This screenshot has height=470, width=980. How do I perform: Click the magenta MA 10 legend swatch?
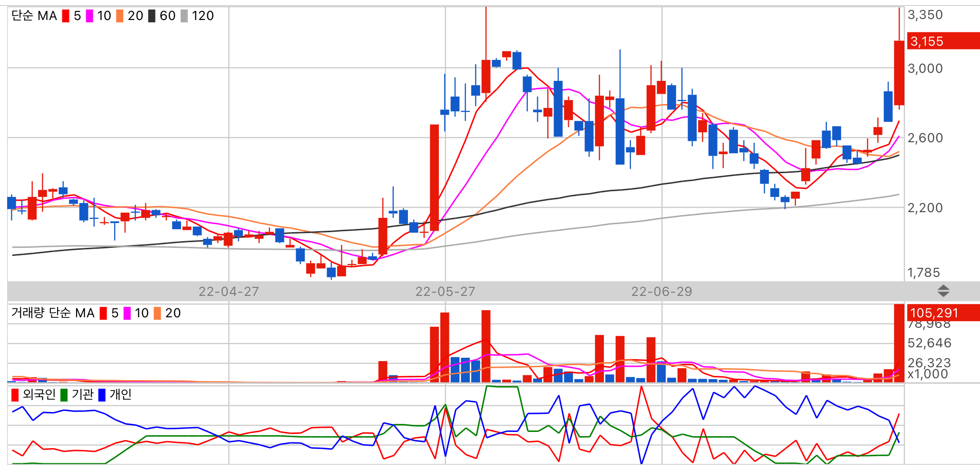tap(89, 16)
